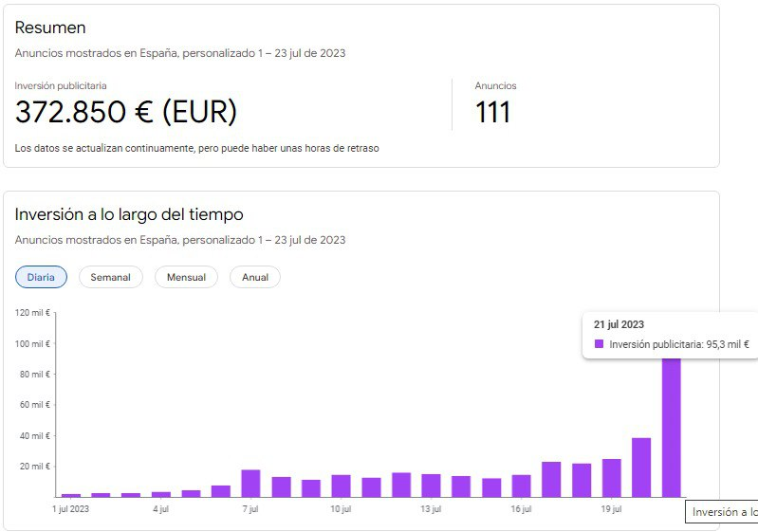Image resolution: width=758 pixels, height=532 pixels.
Task: Click the '80 mil €' axis label
Action: pos(35,374)
